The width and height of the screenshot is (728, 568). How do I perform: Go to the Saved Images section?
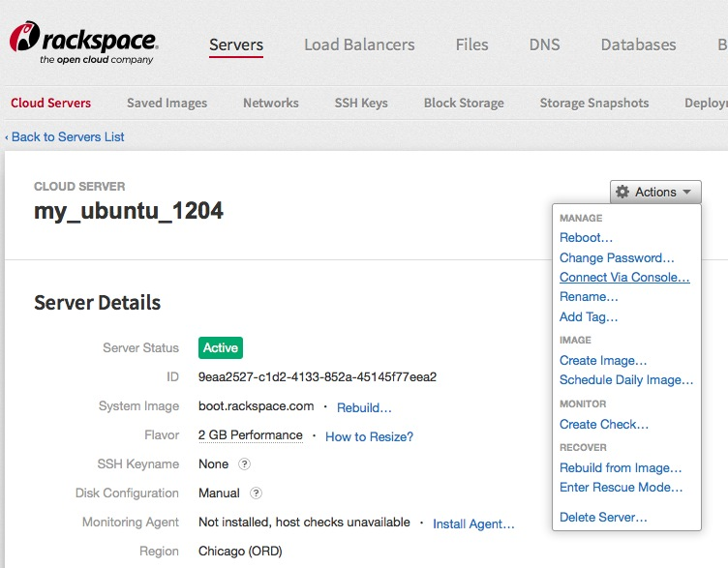(167, 103)
